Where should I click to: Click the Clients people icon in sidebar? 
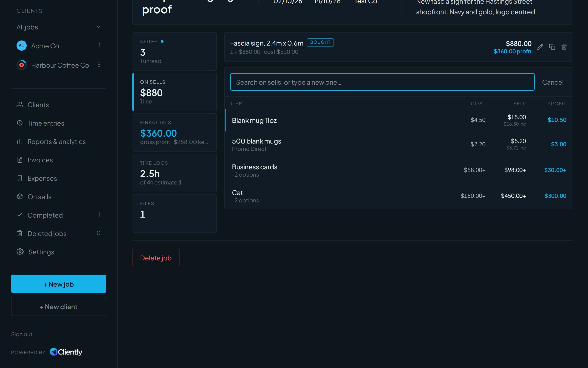[20, 105]
